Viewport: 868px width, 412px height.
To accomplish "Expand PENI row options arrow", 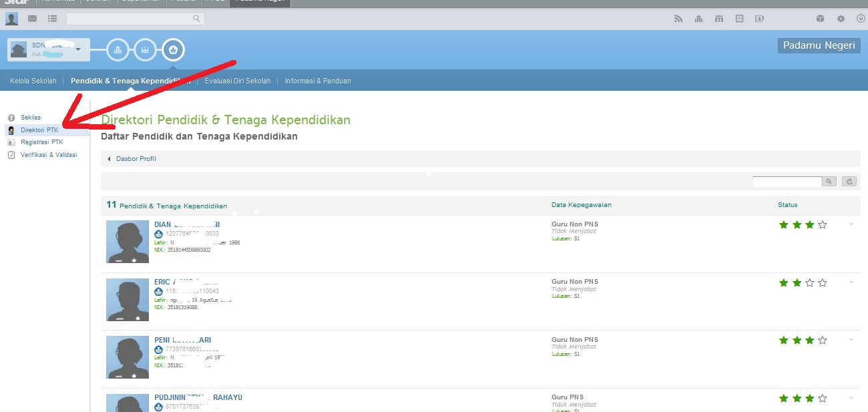I will (x=851, y=340).
